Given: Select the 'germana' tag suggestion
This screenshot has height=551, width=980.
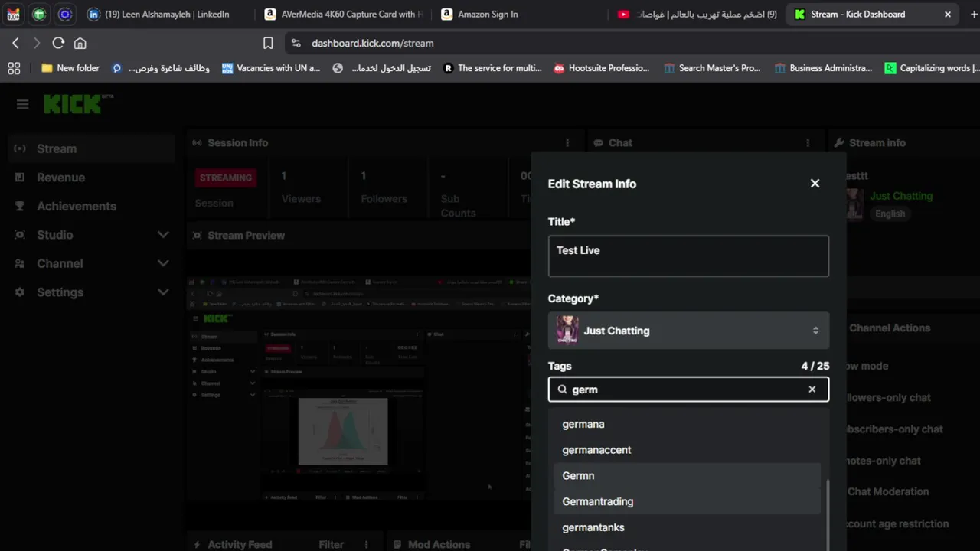Looking at the screenshot, I should [x=688, y=424].
